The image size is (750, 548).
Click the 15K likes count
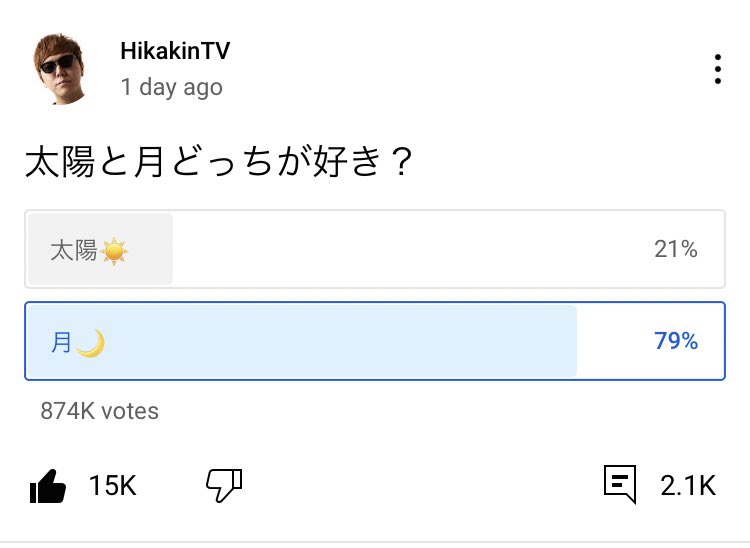pos(112,486)
